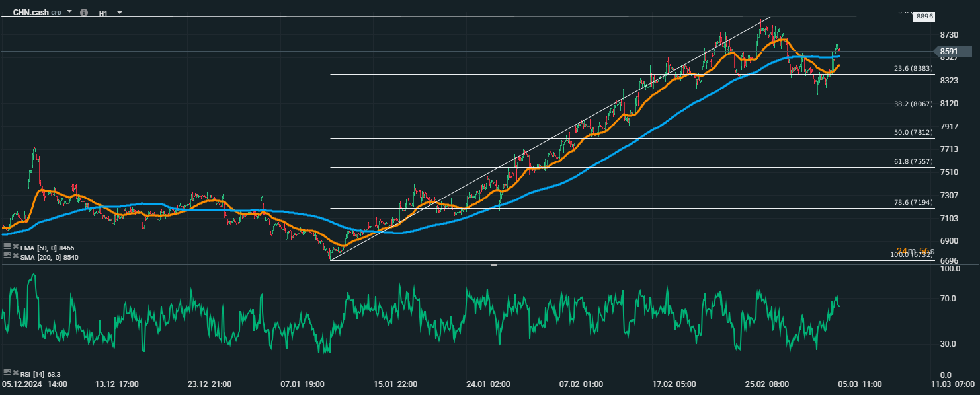980x395 pixels.
Task: Click the 15.01 22:00 time axis label
Action: click(395, 384)
